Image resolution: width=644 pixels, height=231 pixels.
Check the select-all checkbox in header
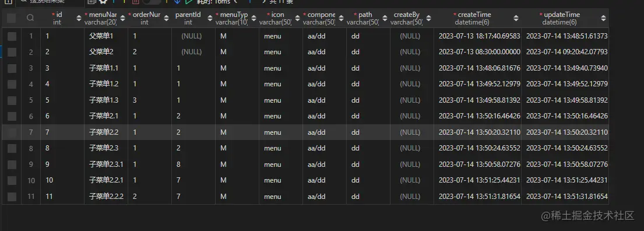tap(12, 18)
